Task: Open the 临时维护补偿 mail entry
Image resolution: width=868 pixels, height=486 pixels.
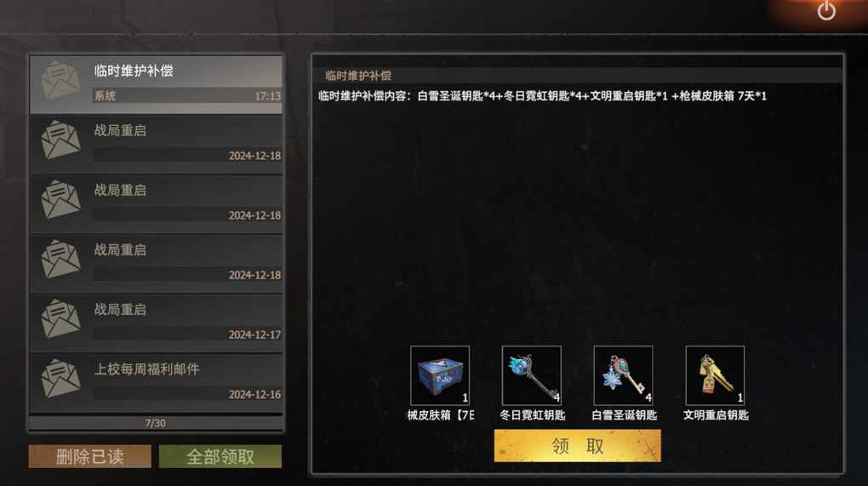Action: pyautogui.click(x=156, y=84)
